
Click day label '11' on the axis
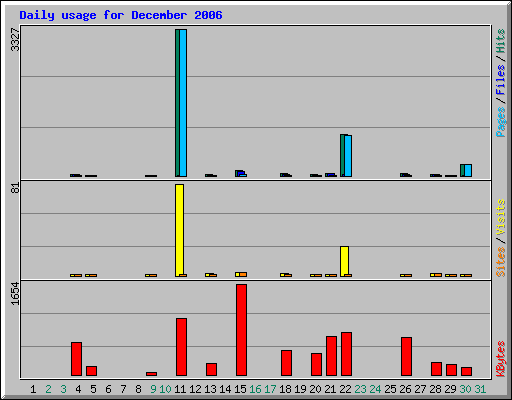pos(180,389)
